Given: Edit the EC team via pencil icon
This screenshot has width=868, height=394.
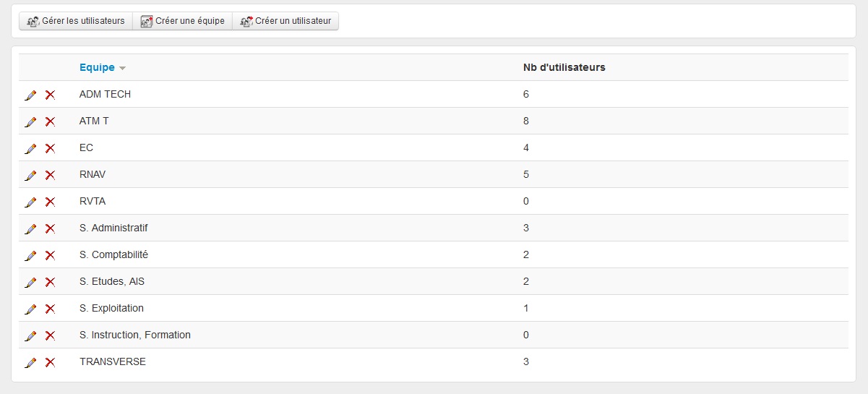Looking at the screenshot, I should (30, 148).
